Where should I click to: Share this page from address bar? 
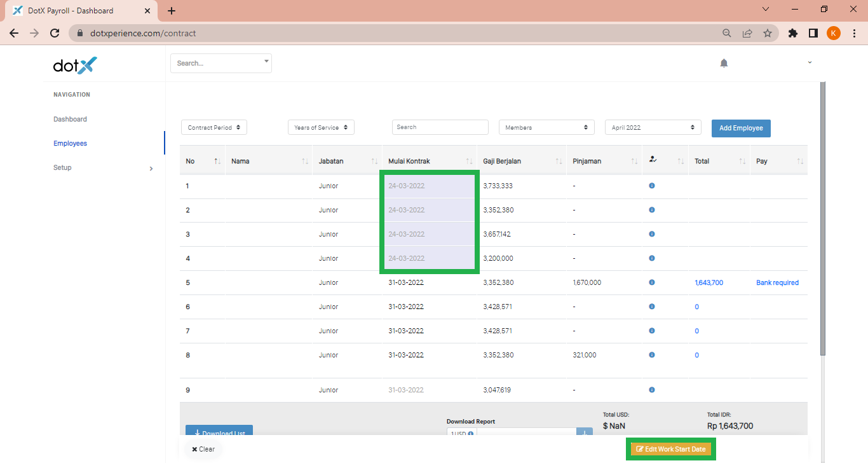747,33
